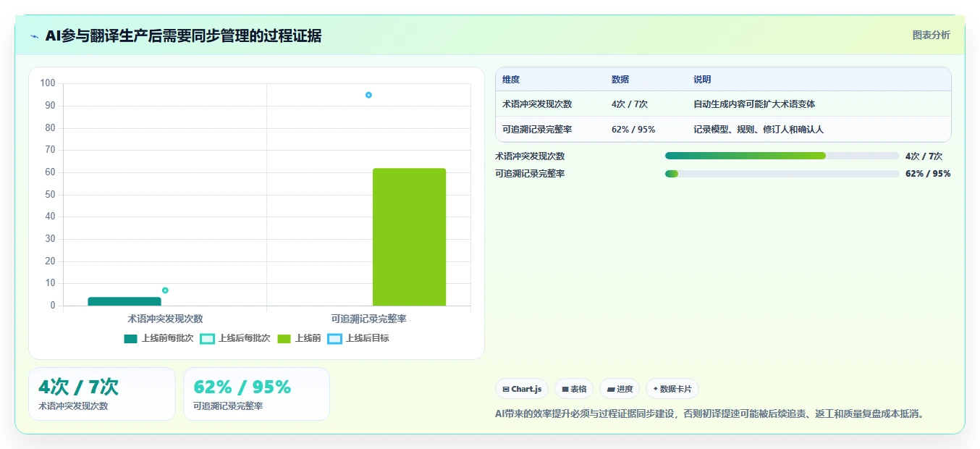The width and height of the screenshot is (980, 449).
Task: Click the 维度 column header
Action: (x=511, y=80)
